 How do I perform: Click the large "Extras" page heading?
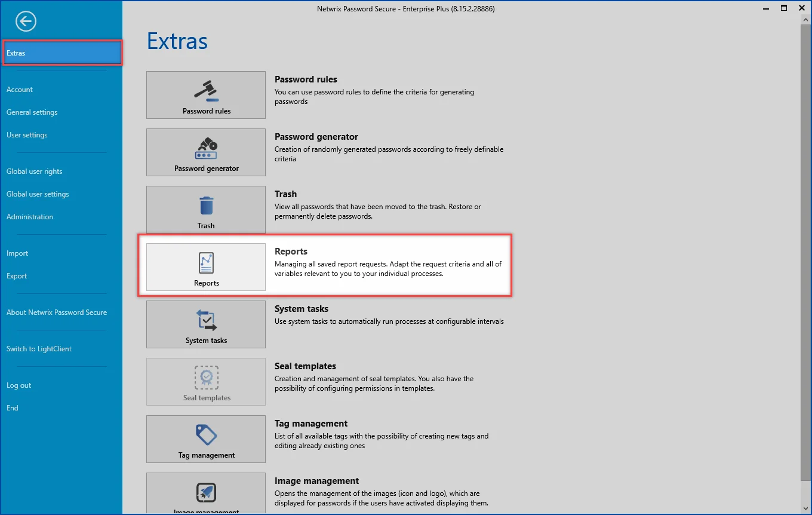(177, 41)
